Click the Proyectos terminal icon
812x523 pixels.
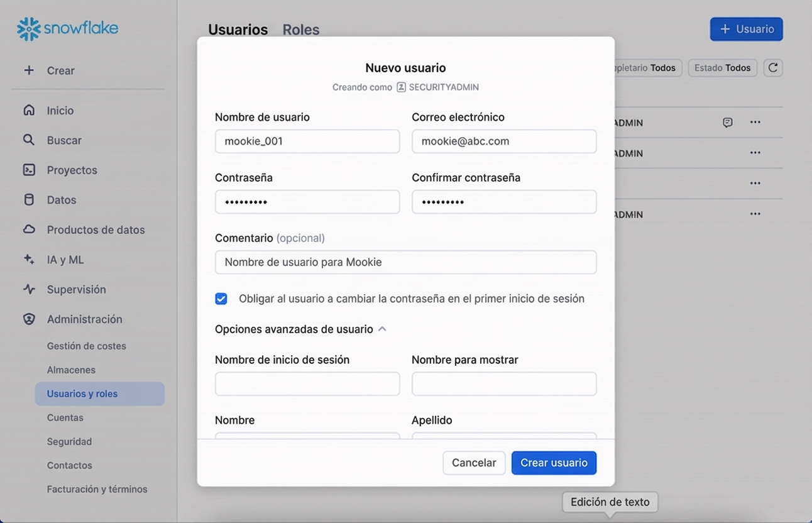tap(29, 170)
